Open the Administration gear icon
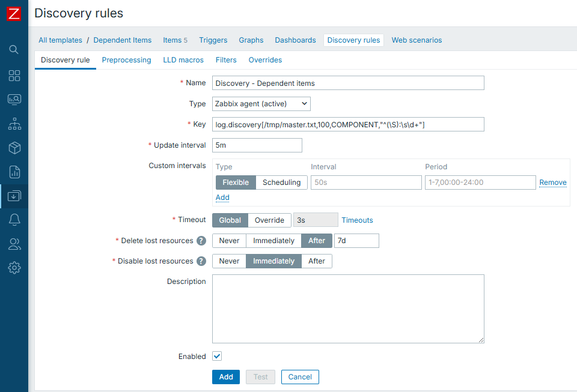 pyautogui.click(x=14, y=268)
